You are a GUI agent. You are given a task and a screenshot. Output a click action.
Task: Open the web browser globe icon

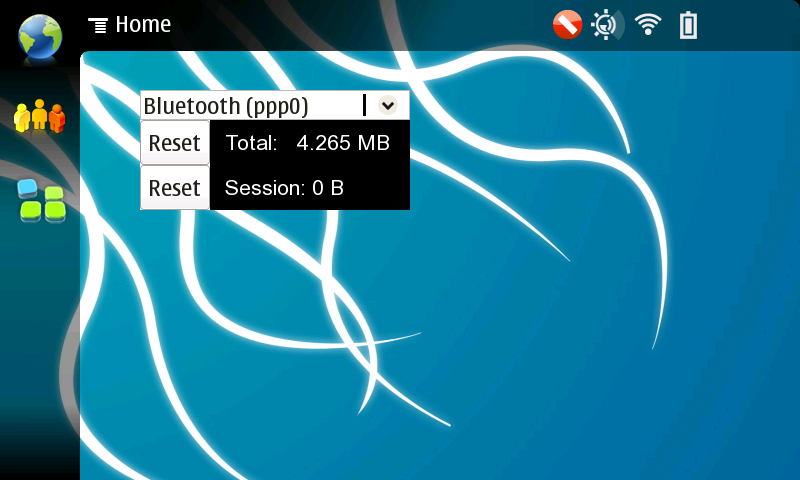coord(40,36)
